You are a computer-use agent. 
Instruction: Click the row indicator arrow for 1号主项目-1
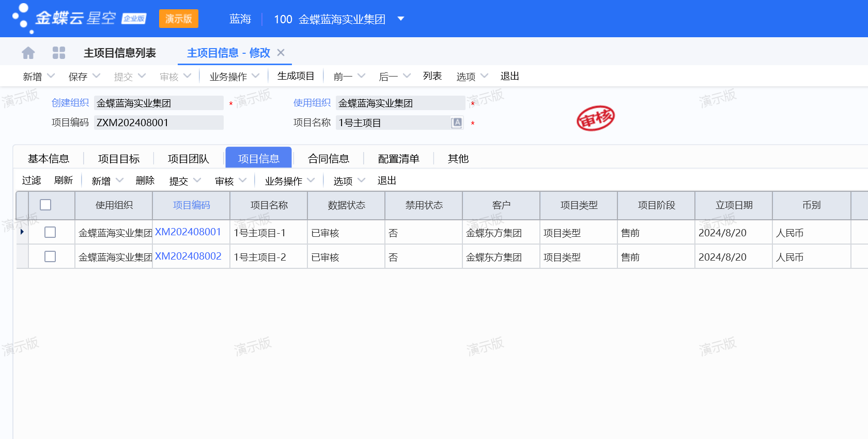pos(22,232)
